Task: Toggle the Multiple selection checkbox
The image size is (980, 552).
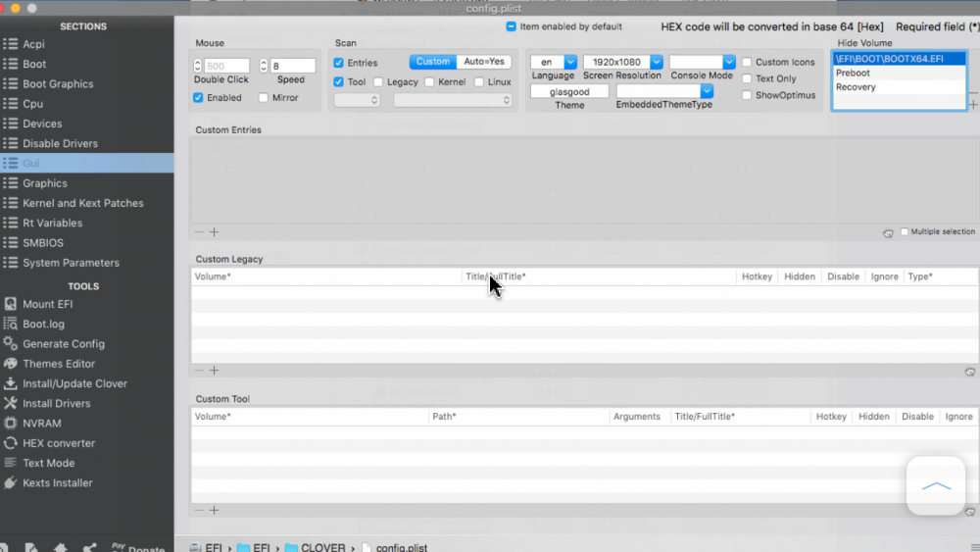Action: 905,231
